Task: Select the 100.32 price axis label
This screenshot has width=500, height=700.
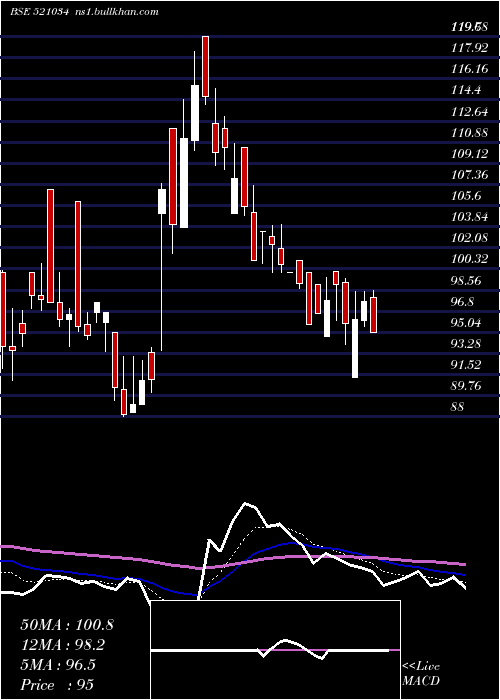Action: (469, 259)
